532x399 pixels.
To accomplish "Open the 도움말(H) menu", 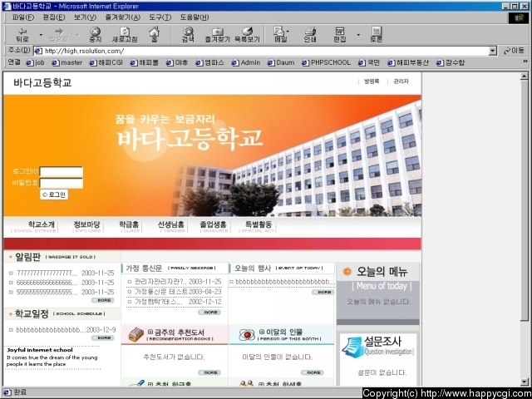I will tap(195, 17).
